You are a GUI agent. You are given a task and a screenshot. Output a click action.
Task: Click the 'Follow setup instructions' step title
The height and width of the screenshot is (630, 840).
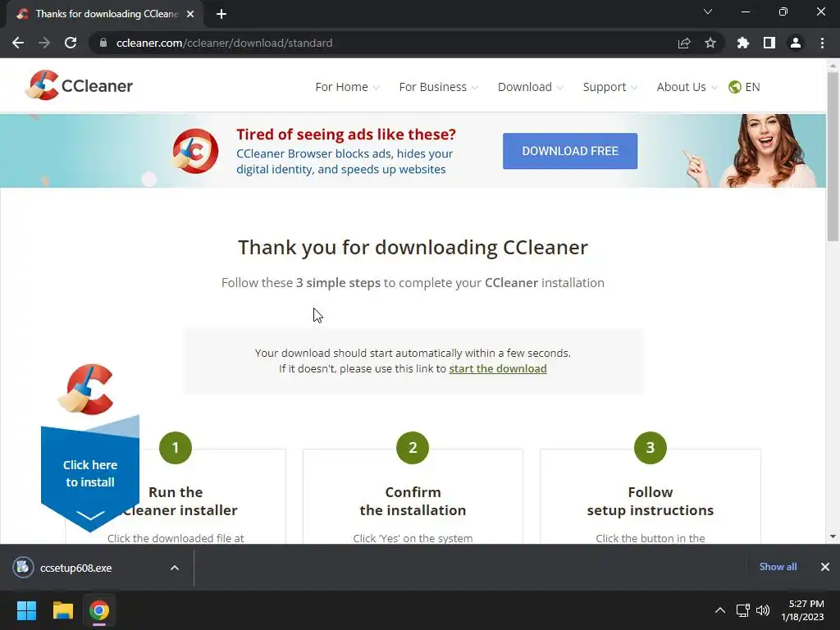[650, 501]
